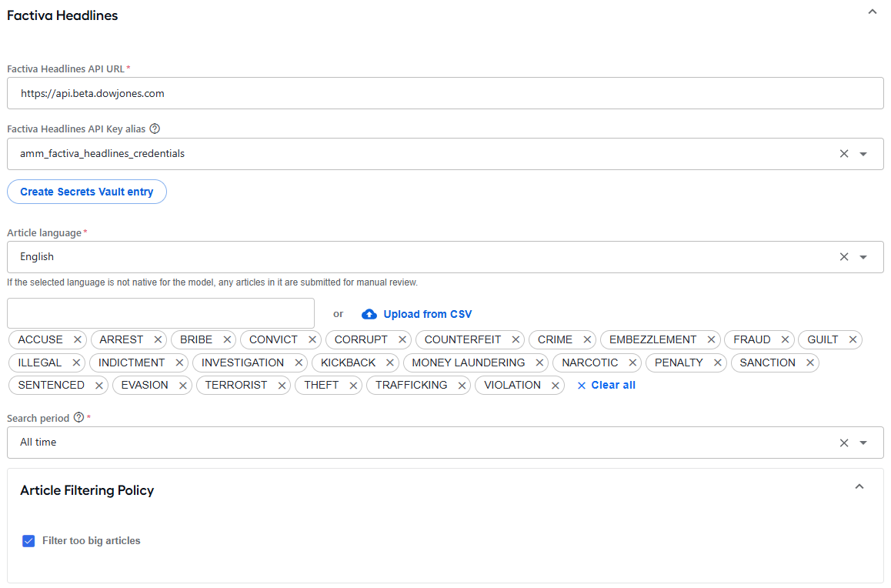
Task: Remove the ILLEGAL keyword tag
Action: tap(76, 362)
